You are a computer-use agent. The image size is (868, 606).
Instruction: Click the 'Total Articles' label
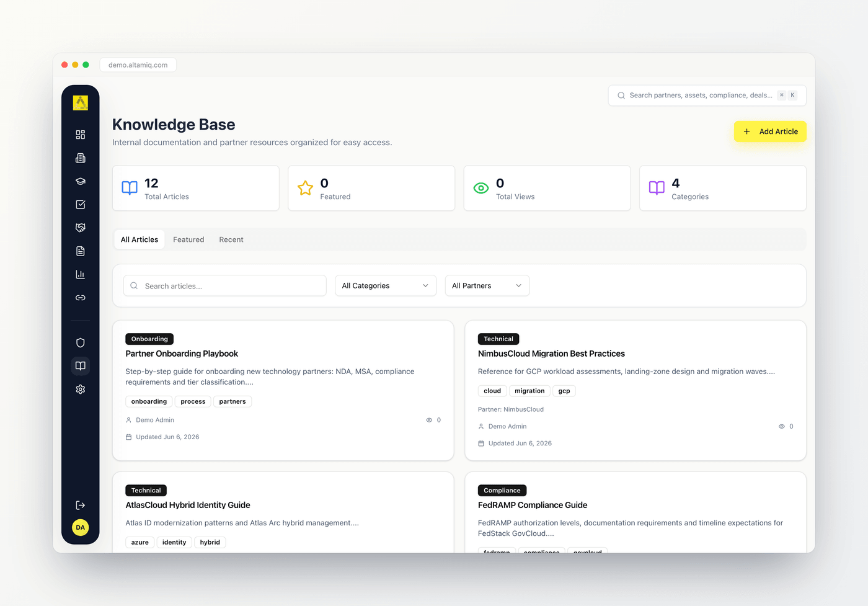pyautogui.click(x=167, y=197)
